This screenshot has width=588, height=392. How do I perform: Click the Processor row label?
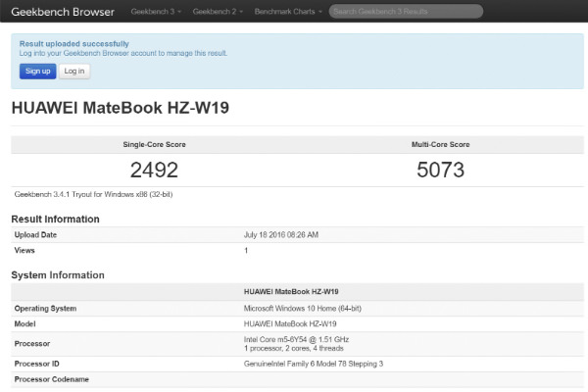pyautogui.click(x=32, y=344)
